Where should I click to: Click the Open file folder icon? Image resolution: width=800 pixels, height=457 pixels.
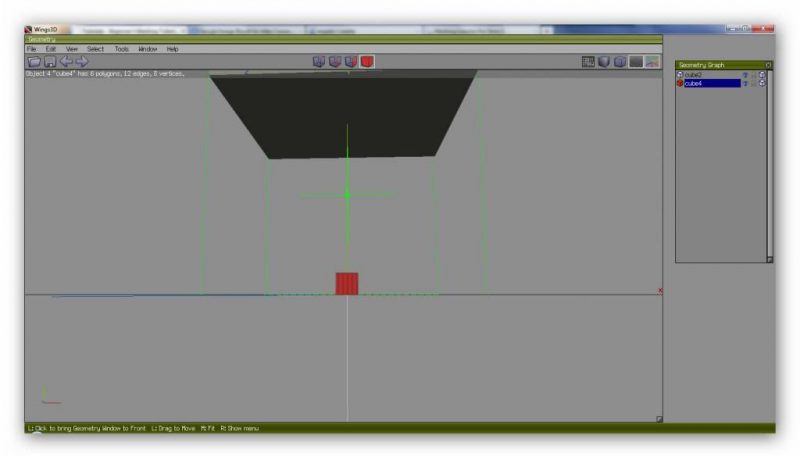coord(33,62)
